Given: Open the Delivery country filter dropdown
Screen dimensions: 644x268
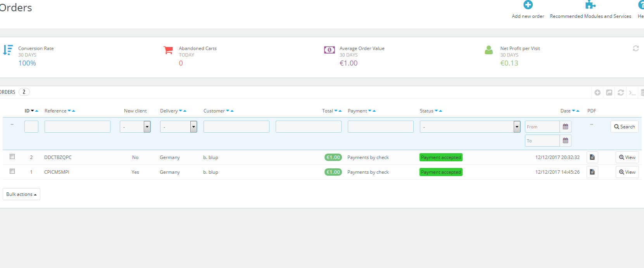Looking at the screenshot, I should tap(178, 127).
